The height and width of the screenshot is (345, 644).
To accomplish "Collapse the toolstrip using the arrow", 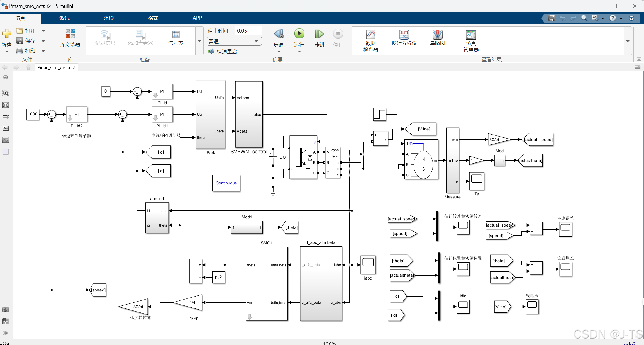I will tap(639, 59).
